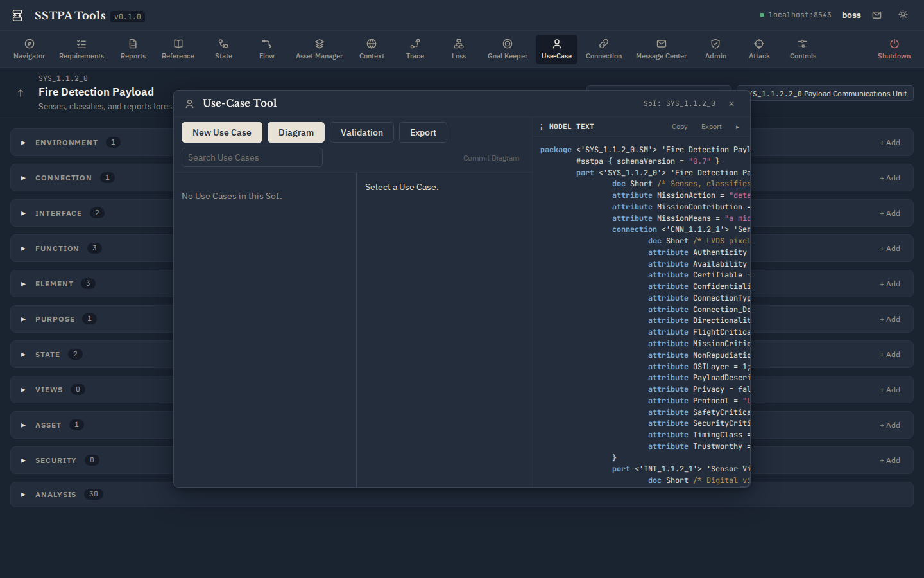Go up to parent system arrow
The width and height of the screenshot is (924, 578).
coord(21,93)
